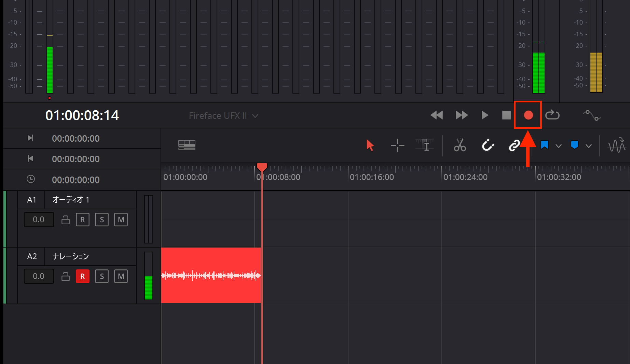Disarm record on the ナレーション track
The height and width of the screenshot is (364, 630).
click(x=82, y=276)
